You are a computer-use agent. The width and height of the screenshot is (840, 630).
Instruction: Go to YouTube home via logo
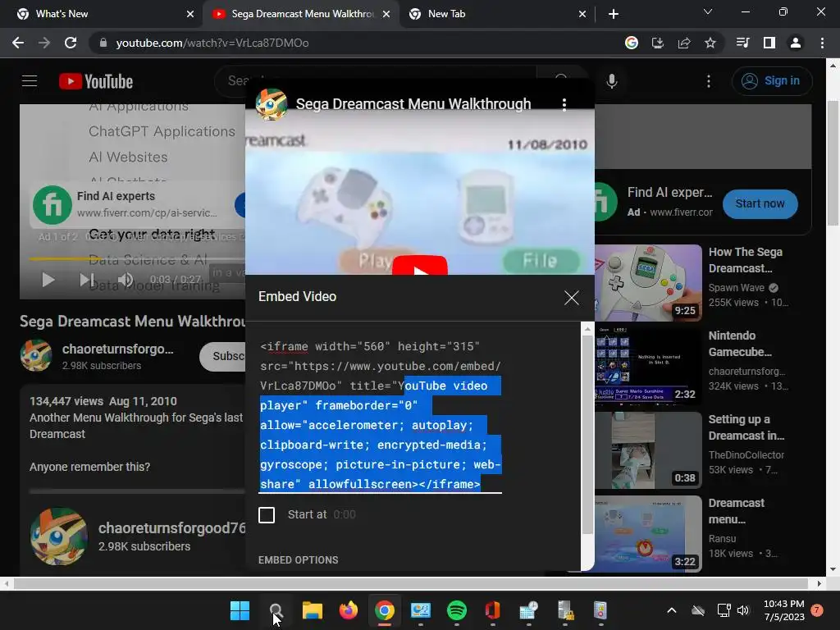coord(97,81)
